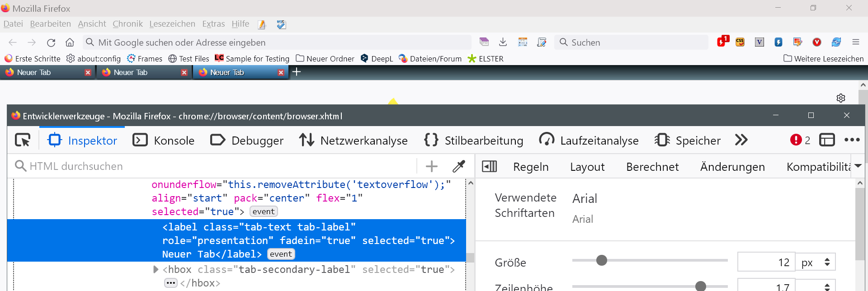Open the Netzwerkanalyse panel

[x=353, y=141]
